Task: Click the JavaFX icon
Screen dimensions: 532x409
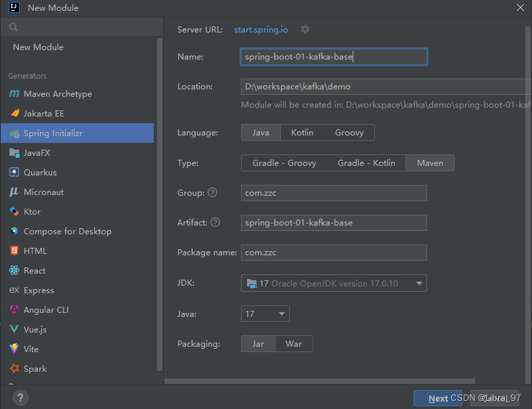Action: click(14, 153)
